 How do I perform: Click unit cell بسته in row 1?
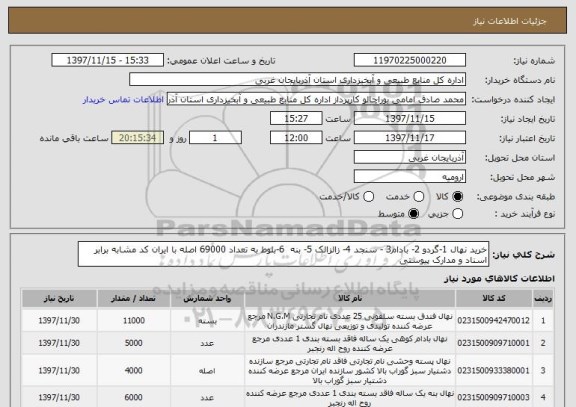(207, 321)
